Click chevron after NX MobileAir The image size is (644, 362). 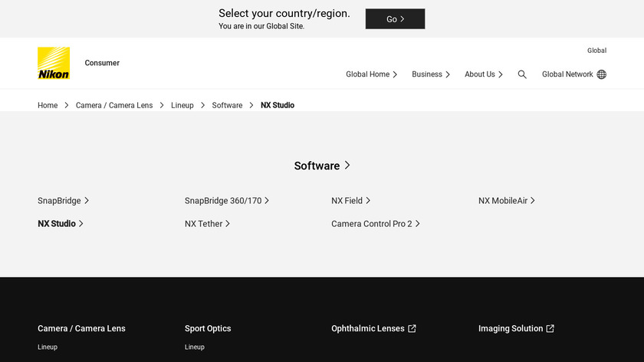coord(533,200)
